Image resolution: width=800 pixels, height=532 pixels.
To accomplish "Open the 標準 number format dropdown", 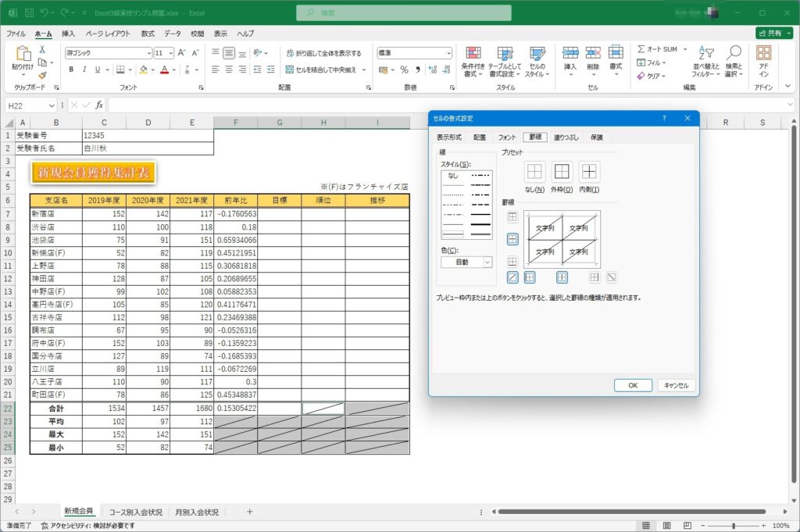I will 448,53.
